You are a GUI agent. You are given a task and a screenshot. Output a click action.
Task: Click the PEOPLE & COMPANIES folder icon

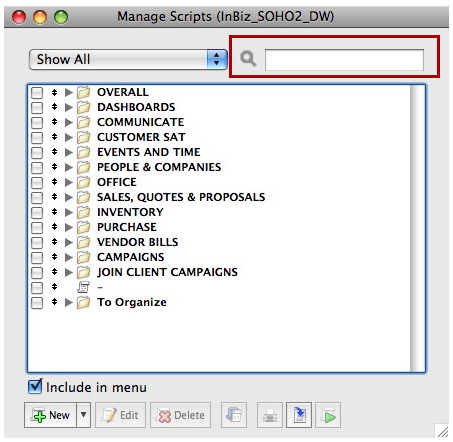pos(83,167)
